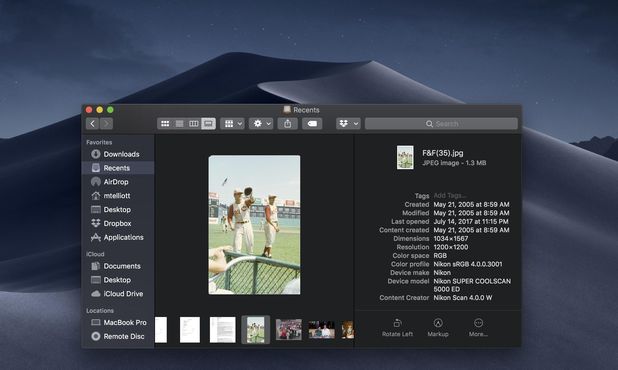Switch to column view
The height and width of the screenshot is (370, 618).
pyautogui.click(x=194, y=124)
